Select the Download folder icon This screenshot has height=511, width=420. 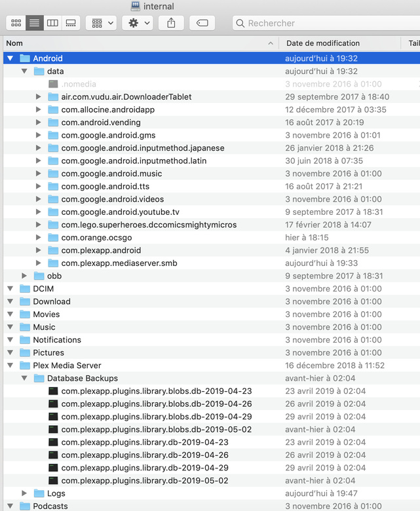25,301
